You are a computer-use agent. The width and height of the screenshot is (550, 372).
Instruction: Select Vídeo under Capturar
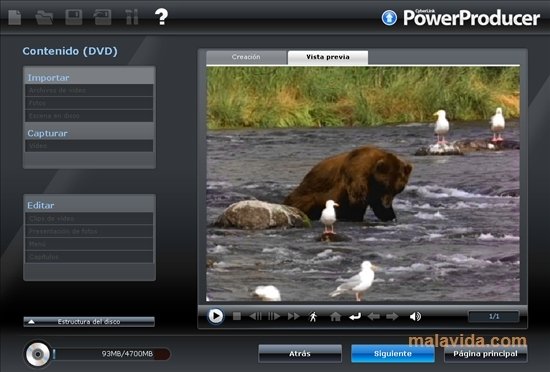pyautogui.click(x=89, y=146)
